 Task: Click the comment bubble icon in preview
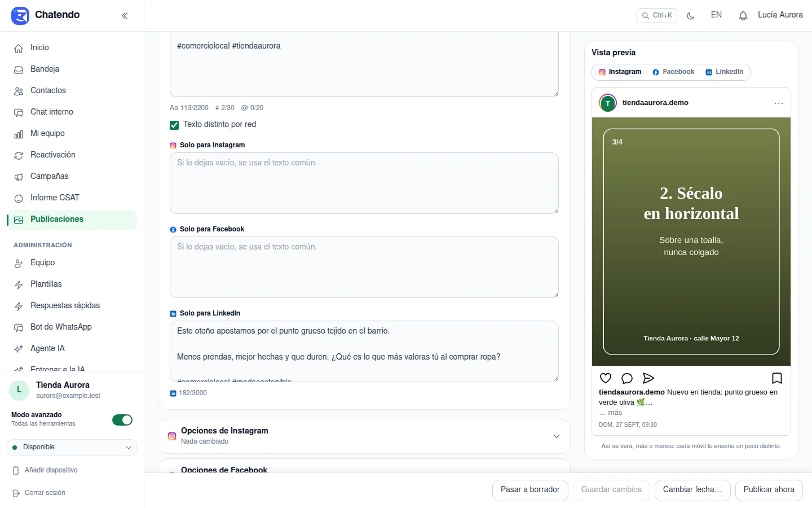click(x=627, y=378)
